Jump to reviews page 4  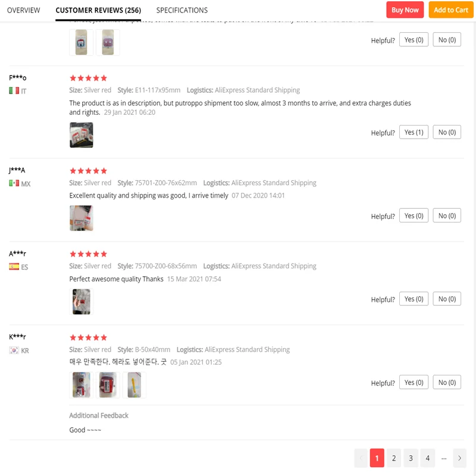427,458
